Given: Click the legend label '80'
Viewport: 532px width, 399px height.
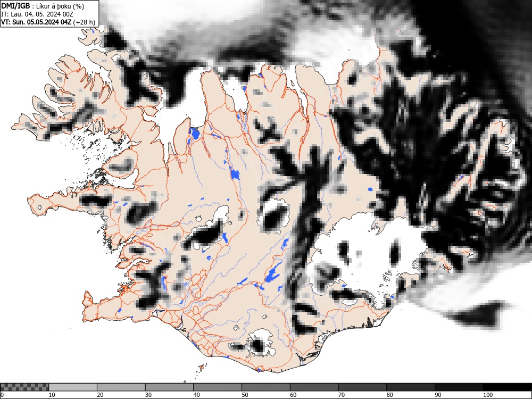Looking at the screenshot, I should pos(389,395).
